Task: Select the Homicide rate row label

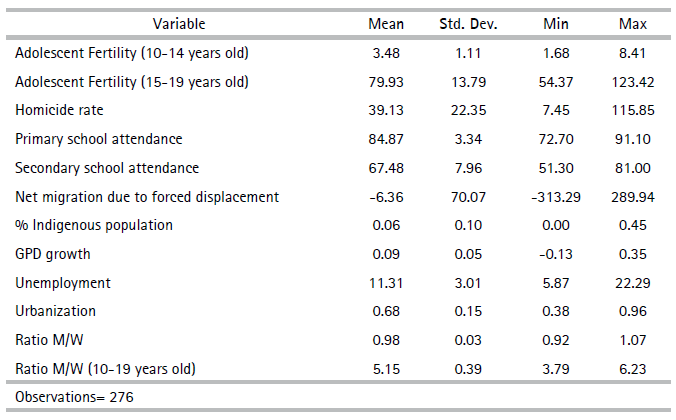Action: tap(59, 110)
